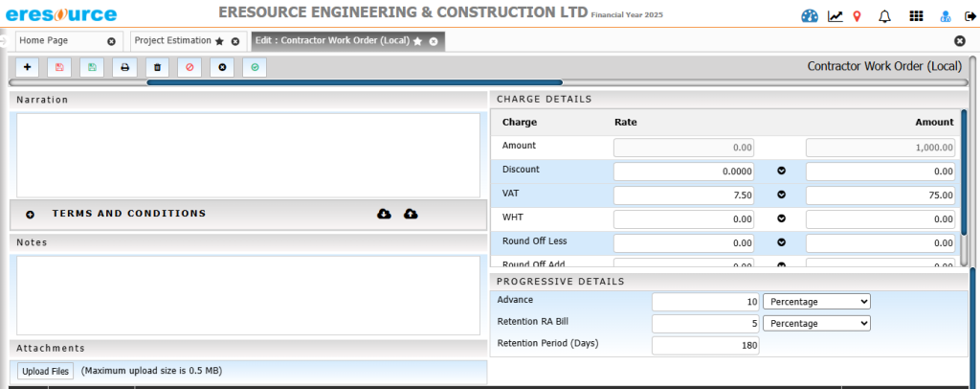980x389 pixels.
Task: Click the plus icon to add new record
Action: point(27,67)
